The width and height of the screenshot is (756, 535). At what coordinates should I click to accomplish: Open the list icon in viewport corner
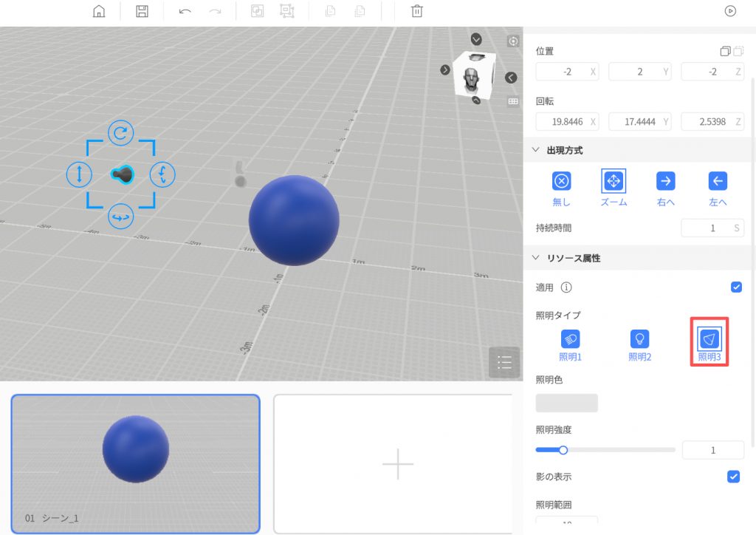point(504,362)
